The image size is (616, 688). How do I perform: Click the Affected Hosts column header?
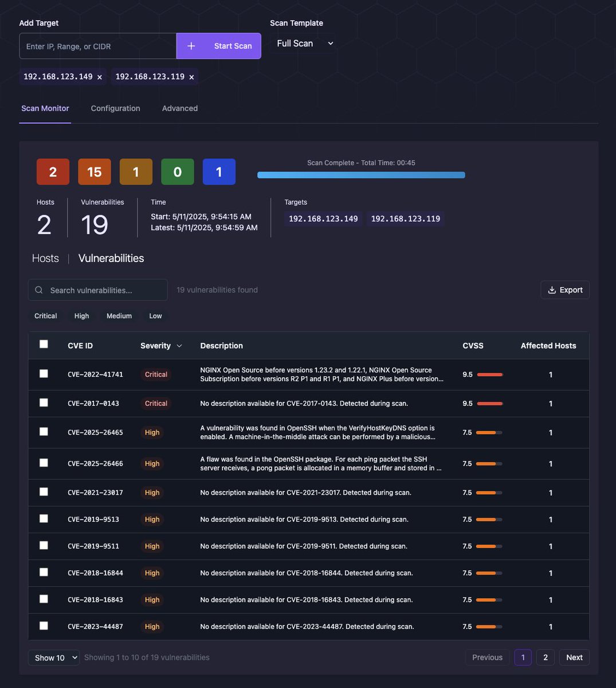(548, 346)
